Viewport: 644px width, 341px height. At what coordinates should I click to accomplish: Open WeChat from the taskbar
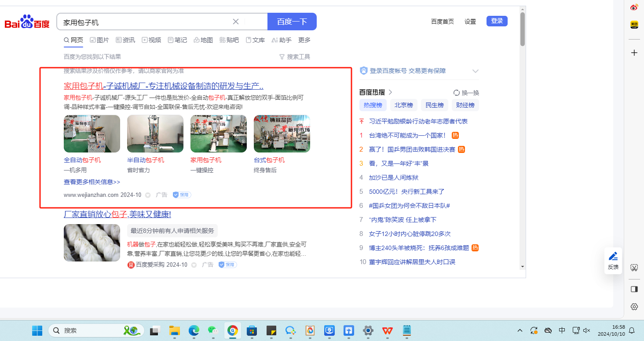tap(213, 330)
